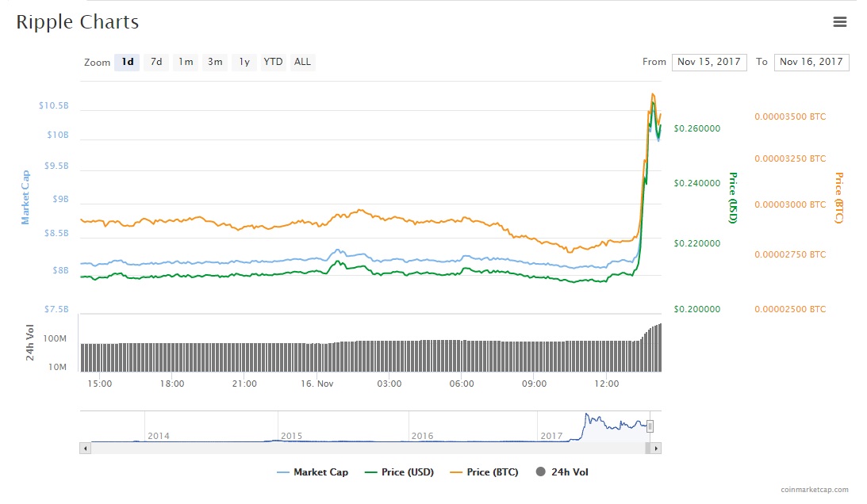Set zoom range to 7d

(156, 62)
